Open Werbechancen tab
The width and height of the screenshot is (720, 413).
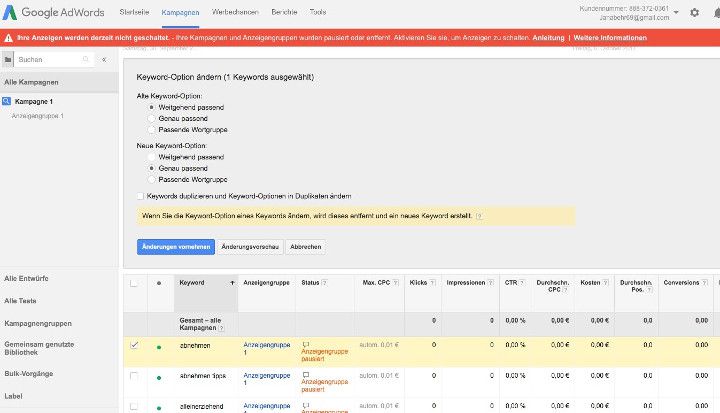pos(235,12)
